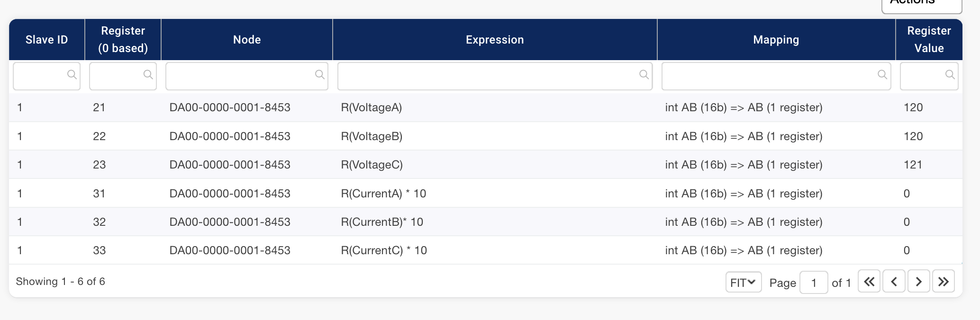Click the Expression filter search icon

644,74
